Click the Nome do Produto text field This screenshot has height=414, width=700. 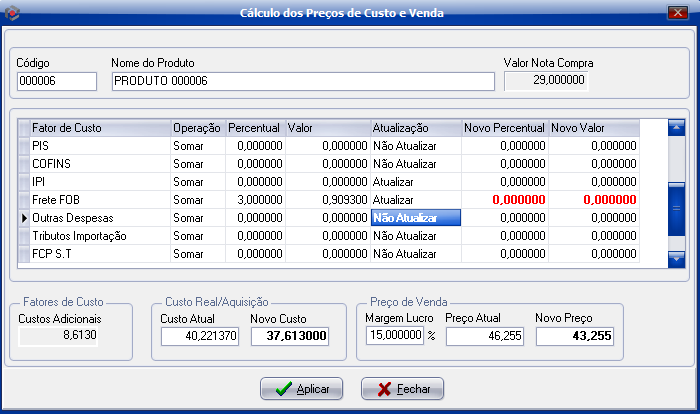(x=302, y=81)
